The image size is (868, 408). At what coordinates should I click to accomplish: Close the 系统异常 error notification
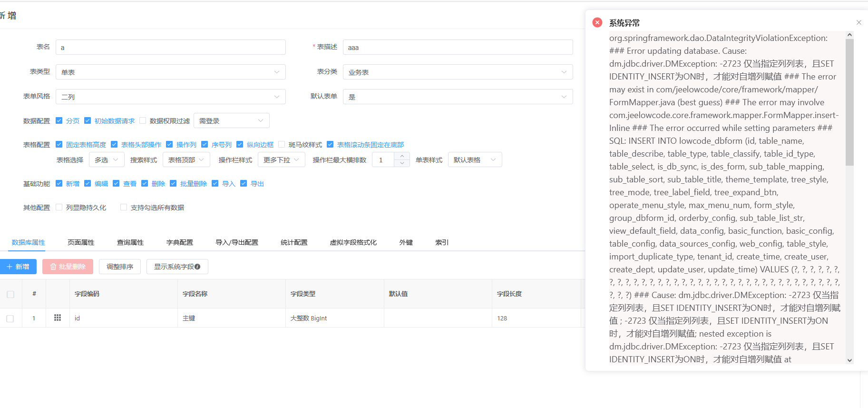pyautogui.click(x=858, y=22)
